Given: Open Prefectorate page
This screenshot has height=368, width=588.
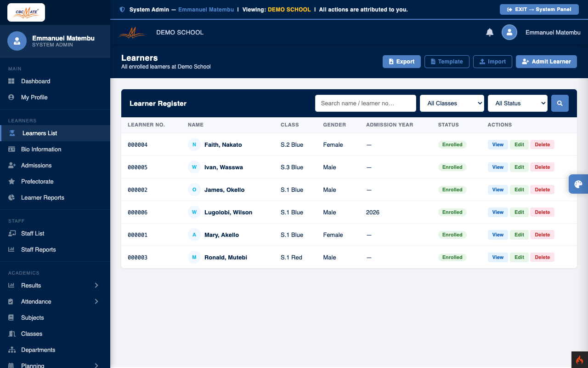Looking at the screenshot, I should (x=55, y=181).
